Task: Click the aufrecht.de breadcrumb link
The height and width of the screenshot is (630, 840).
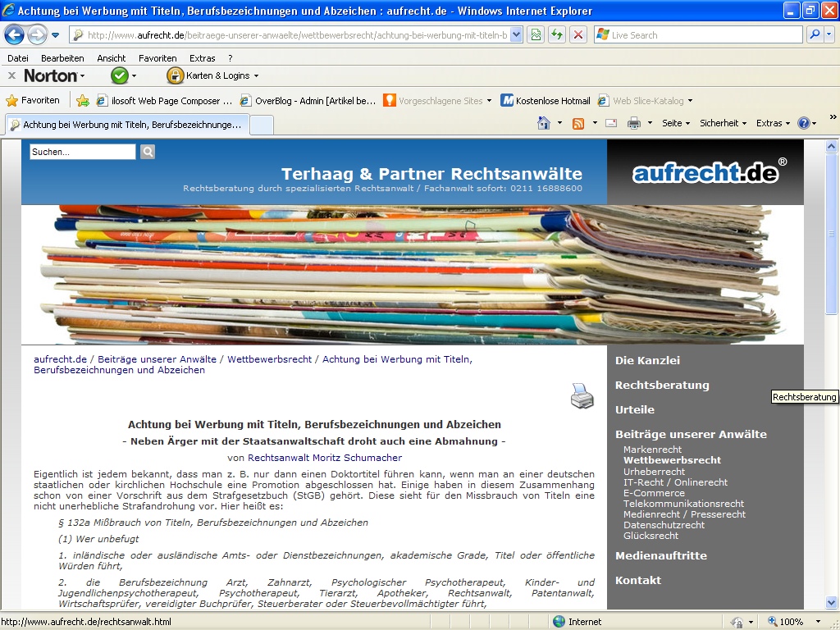Action: tap(60, 359)
